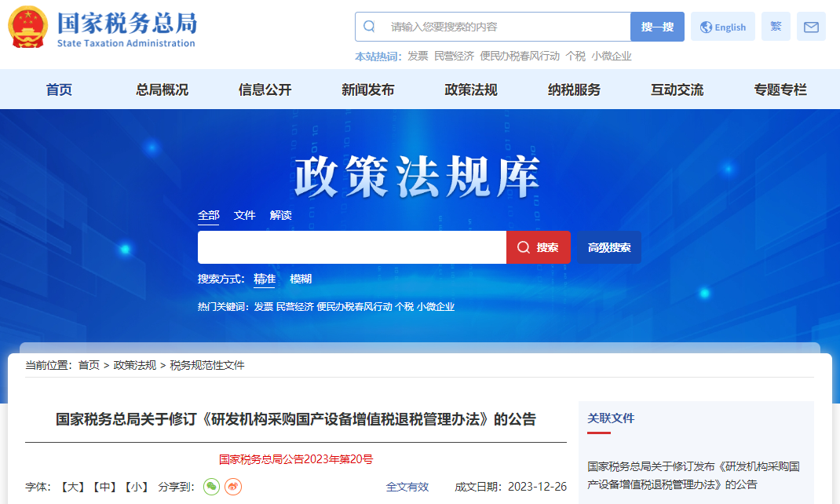This screenshot has height=504, width=840.
Task: Open 高级搜索 advanced search options
Action: coord(609,247)
